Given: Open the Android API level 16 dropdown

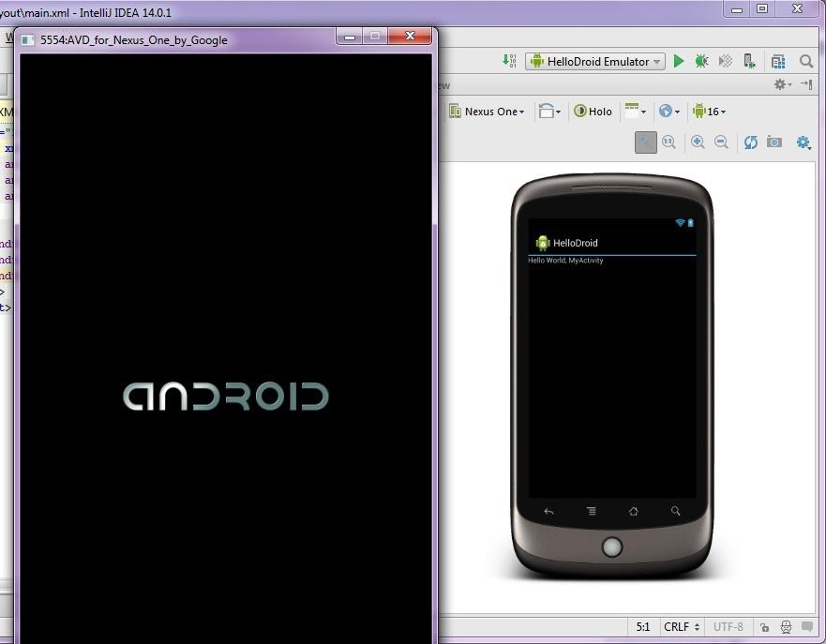Looking at the screenshot, I should tap(709, 112).
